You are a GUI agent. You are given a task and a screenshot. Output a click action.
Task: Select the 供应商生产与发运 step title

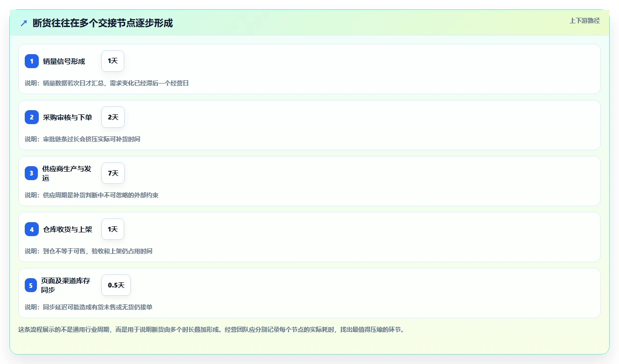tap(67, 173)
